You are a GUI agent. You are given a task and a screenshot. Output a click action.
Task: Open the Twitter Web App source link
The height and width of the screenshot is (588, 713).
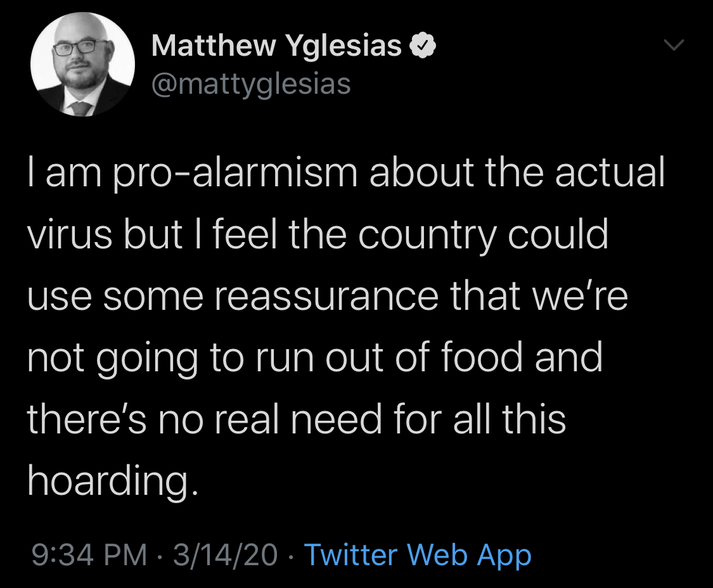point(418,554)
